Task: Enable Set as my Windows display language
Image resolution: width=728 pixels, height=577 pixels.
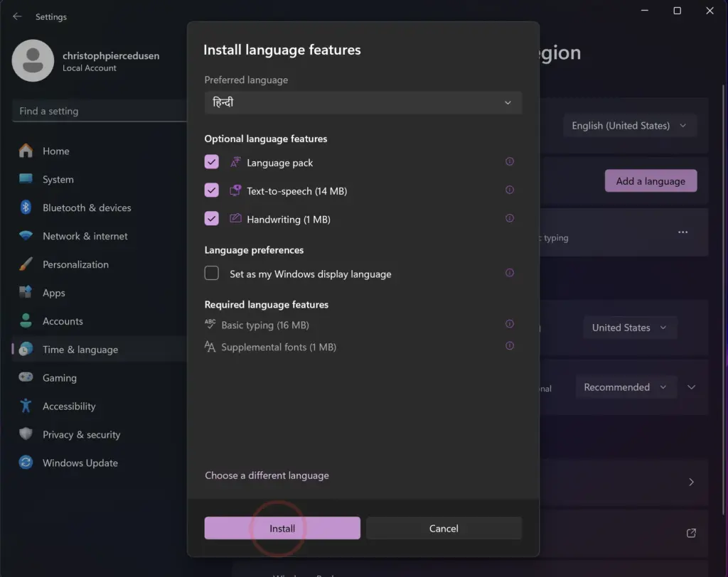Action: pos(212,274)
